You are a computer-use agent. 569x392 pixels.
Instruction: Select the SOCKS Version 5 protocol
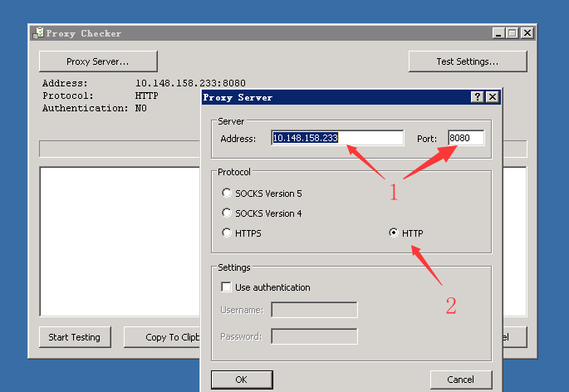[227, 193]
